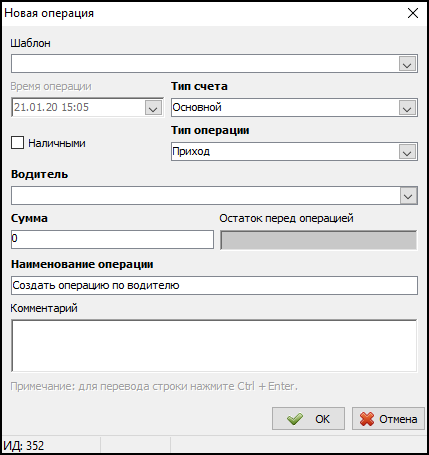Click the Основной value in Тип счета
429x455 pixels.
click(x=197, y=107)
